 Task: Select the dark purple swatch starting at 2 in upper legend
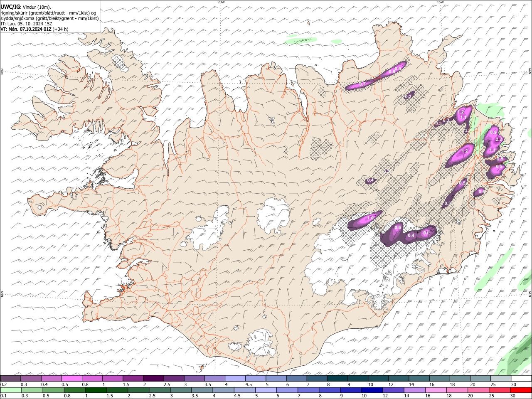pos(153,379)
